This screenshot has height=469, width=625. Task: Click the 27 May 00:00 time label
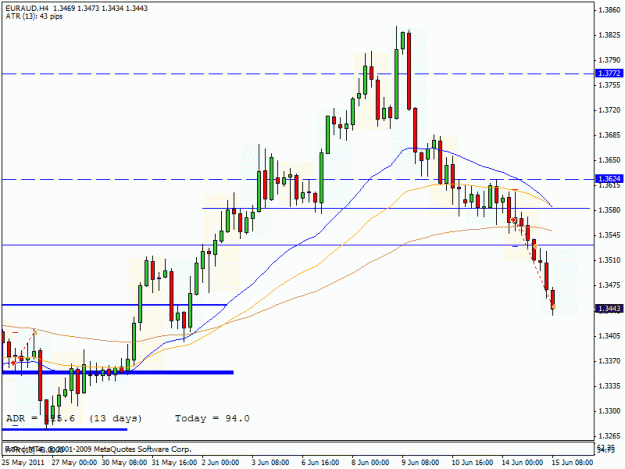75,462
